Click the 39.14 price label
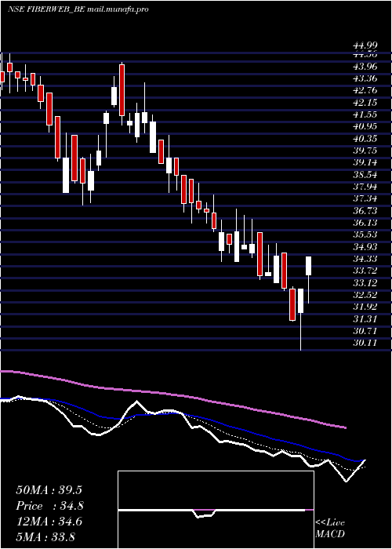The image size is (392, 549). [365, 162]
